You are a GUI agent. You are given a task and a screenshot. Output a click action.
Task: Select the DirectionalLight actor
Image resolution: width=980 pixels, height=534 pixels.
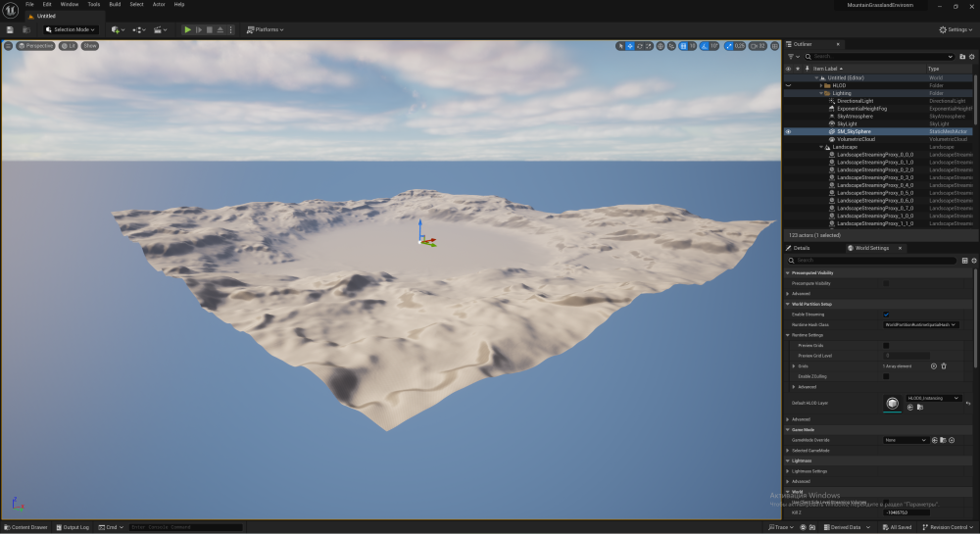855,101
